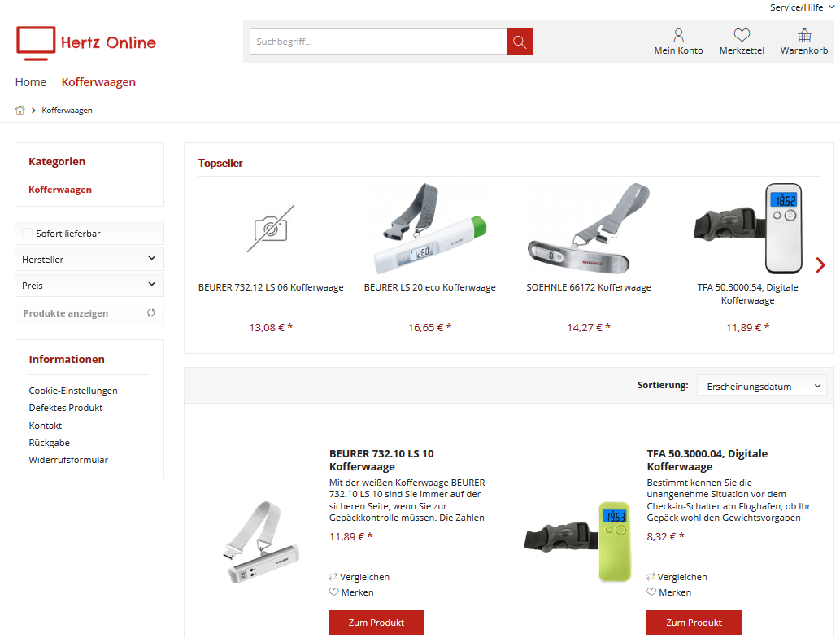Click Vergleichen under BEURER 732.10 LS 10

pyautogui.click(x=365, y=577)
